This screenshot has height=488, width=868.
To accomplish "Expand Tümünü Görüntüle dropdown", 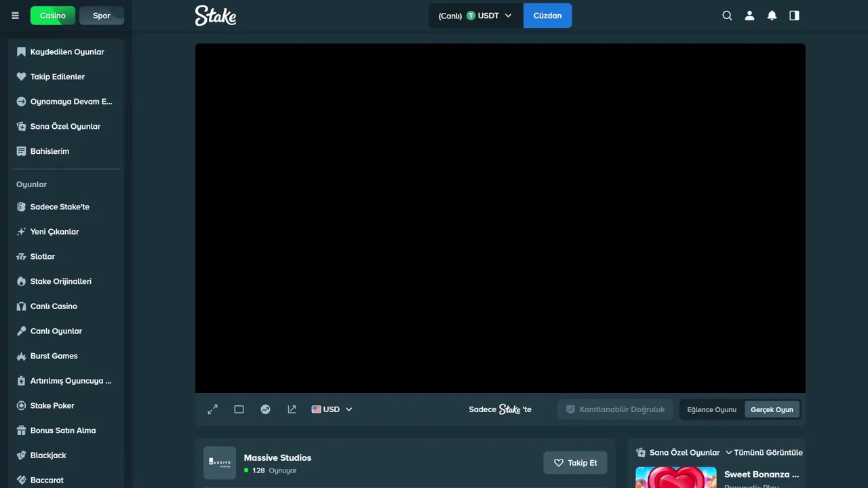I will tap(764, 452).
